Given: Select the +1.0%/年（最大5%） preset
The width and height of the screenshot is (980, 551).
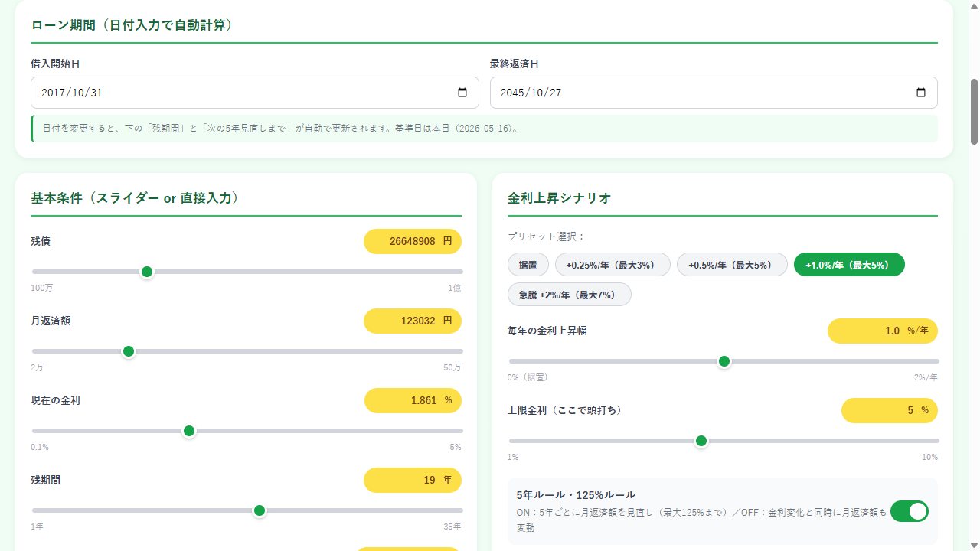Looking at the screenshot, I should pyautogui.click(x=849, y=265).
